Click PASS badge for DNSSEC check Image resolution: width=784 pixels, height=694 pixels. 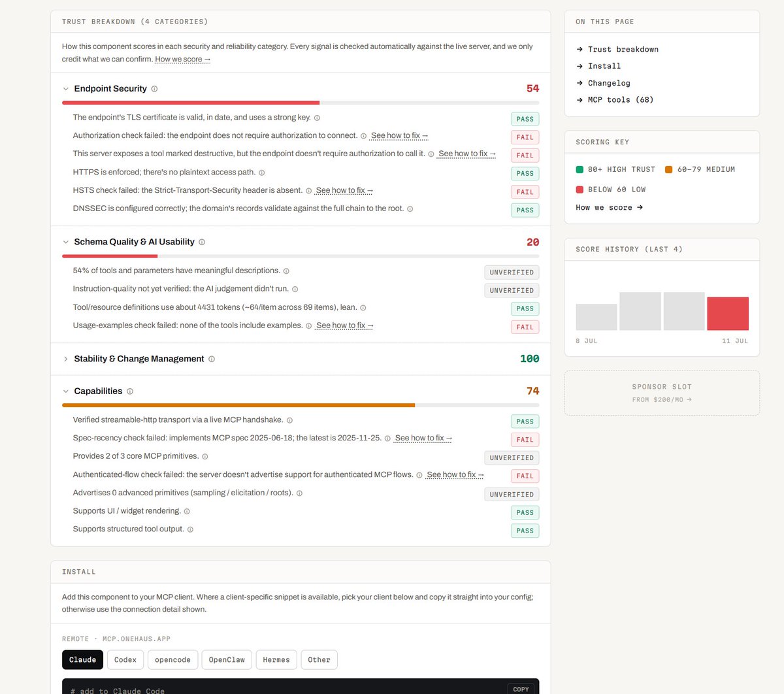(x=525, y=210)
